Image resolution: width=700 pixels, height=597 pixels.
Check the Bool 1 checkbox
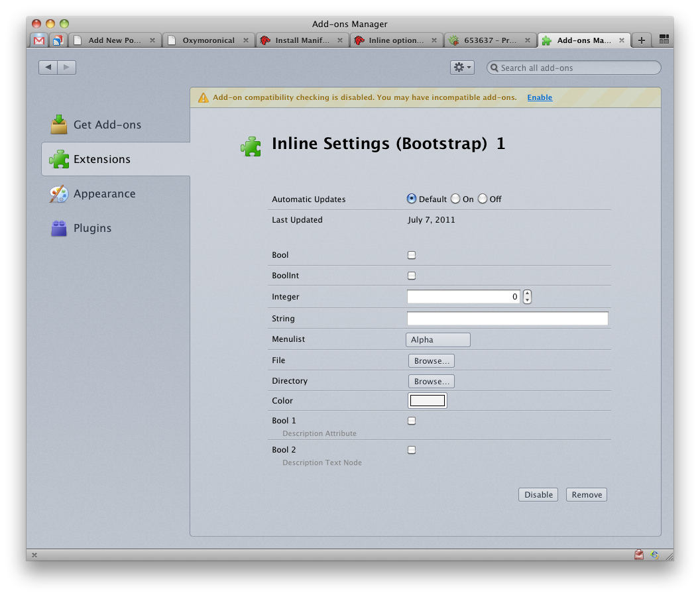[x=412, y=421]
